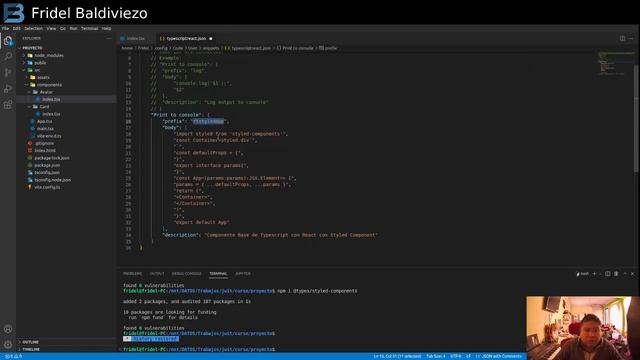Open App.tsx in the explorer
This screenshot has width=640, height=360.
(x=67, y=121)
